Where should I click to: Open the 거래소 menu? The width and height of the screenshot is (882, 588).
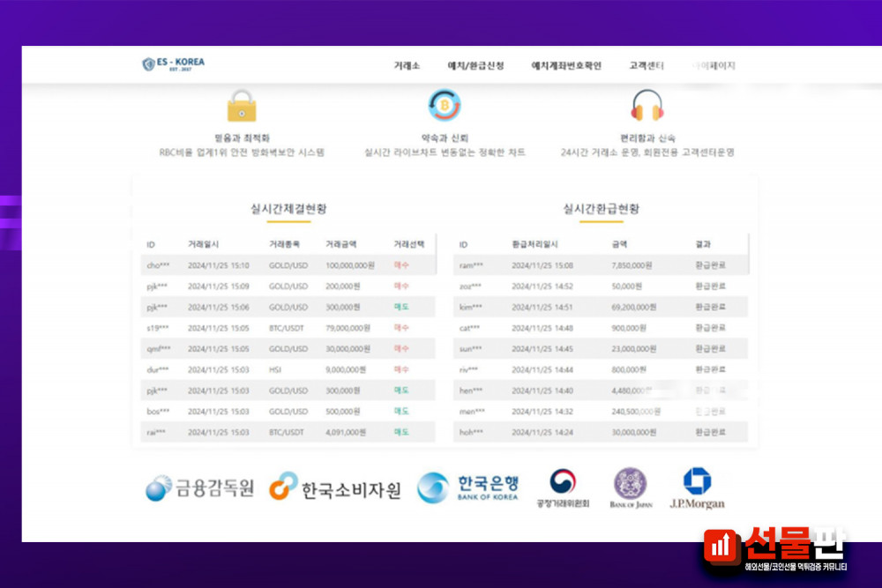[407, 66]
